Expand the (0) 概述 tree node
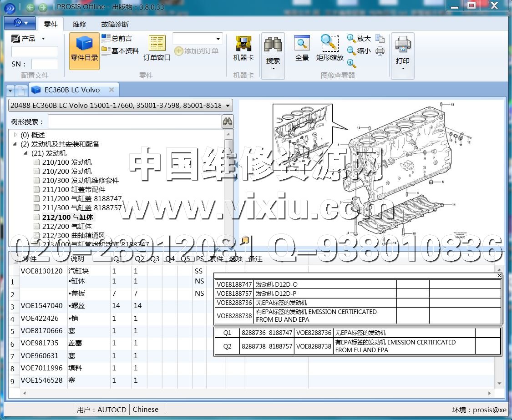 click(15, 135)
